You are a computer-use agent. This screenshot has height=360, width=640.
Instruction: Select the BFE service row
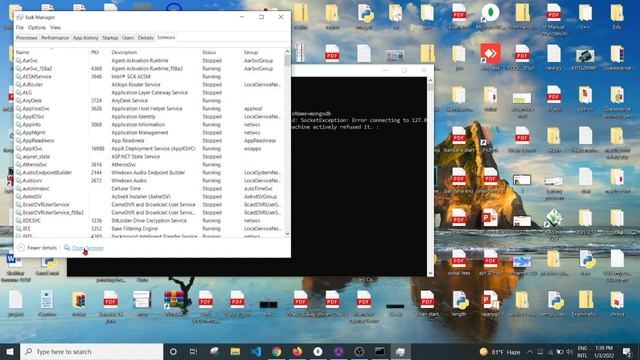point(149,229)
